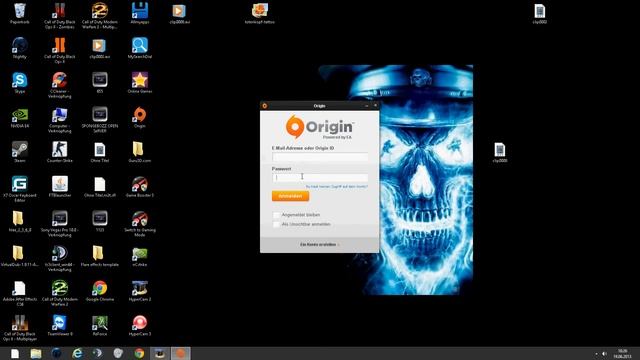Image resolution: width=640 pixels, height=360 pixels.
Task: Open the NVIDIA desktop shortcut
Action: pos(20,118)
